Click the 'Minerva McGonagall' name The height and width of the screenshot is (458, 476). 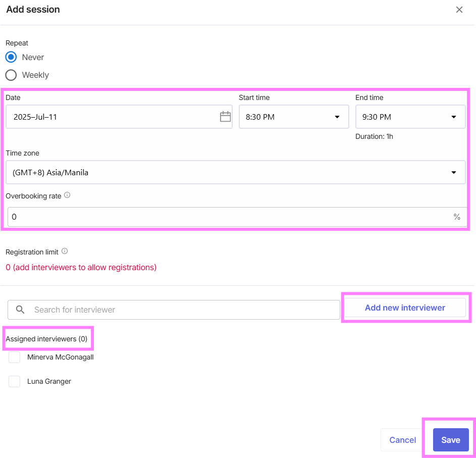tap(61, 357)
